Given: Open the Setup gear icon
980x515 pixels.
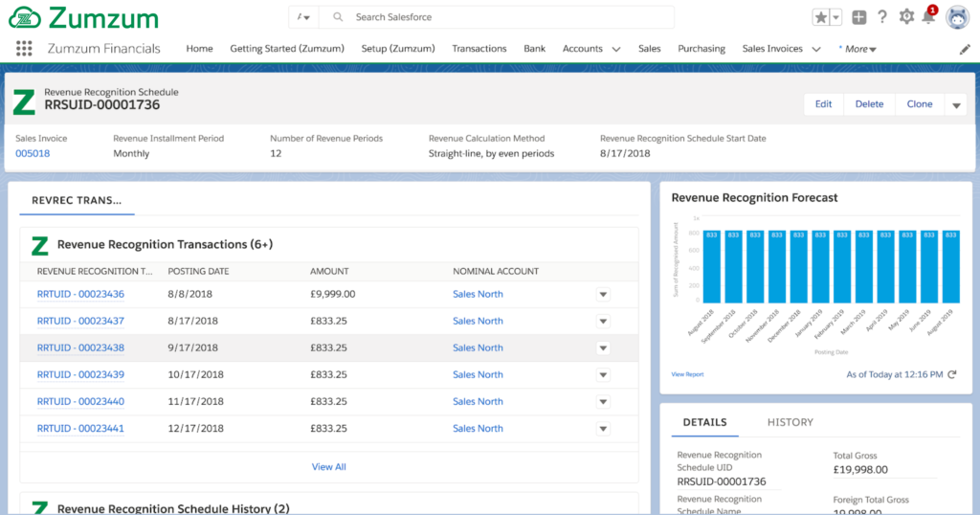Looking at the screenshot, I should point(906,17).
